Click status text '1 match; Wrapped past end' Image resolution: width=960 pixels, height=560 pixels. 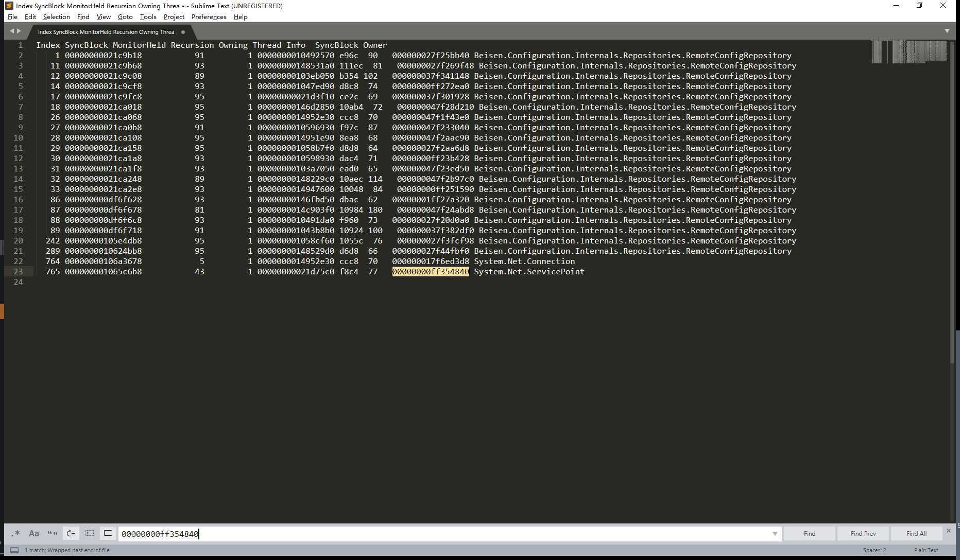coord(67,550)
